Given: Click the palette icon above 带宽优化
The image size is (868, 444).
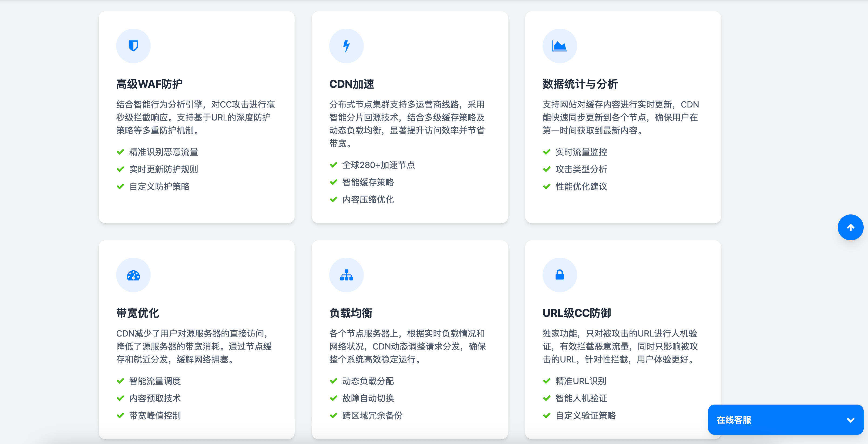Looking at the screenshot, I should pyautogui.click(x=133, y=275).
